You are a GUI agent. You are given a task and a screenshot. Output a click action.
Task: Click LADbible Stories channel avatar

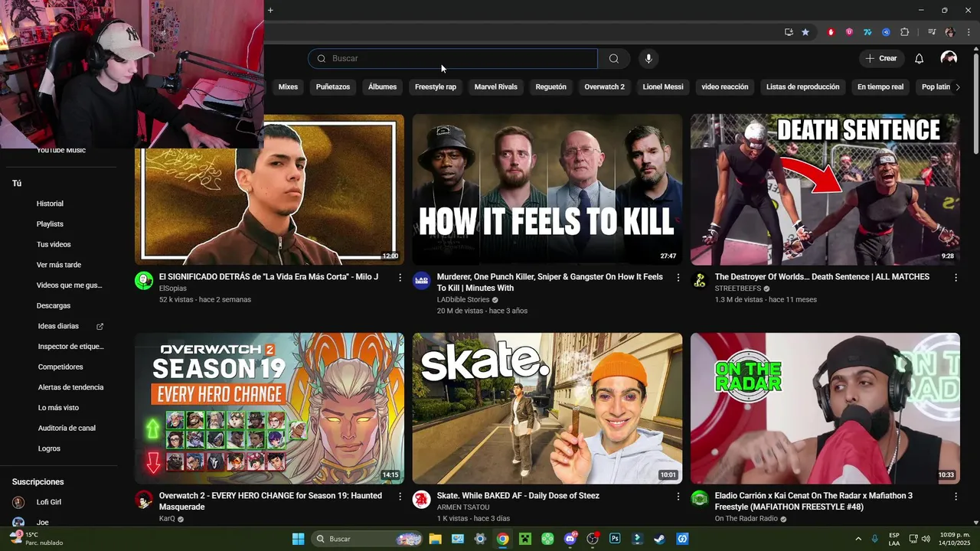[422, 281]
